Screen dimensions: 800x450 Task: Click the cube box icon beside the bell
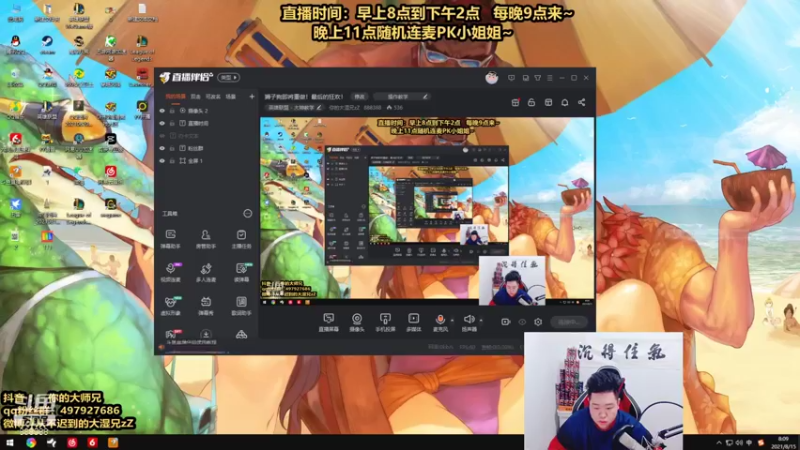pyautogui.click(x=548, y=103)
